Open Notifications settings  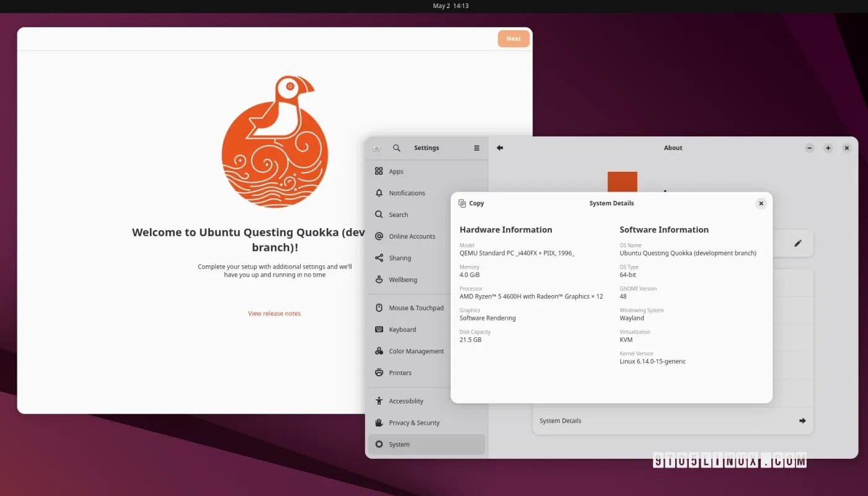(x=406, y=193)
